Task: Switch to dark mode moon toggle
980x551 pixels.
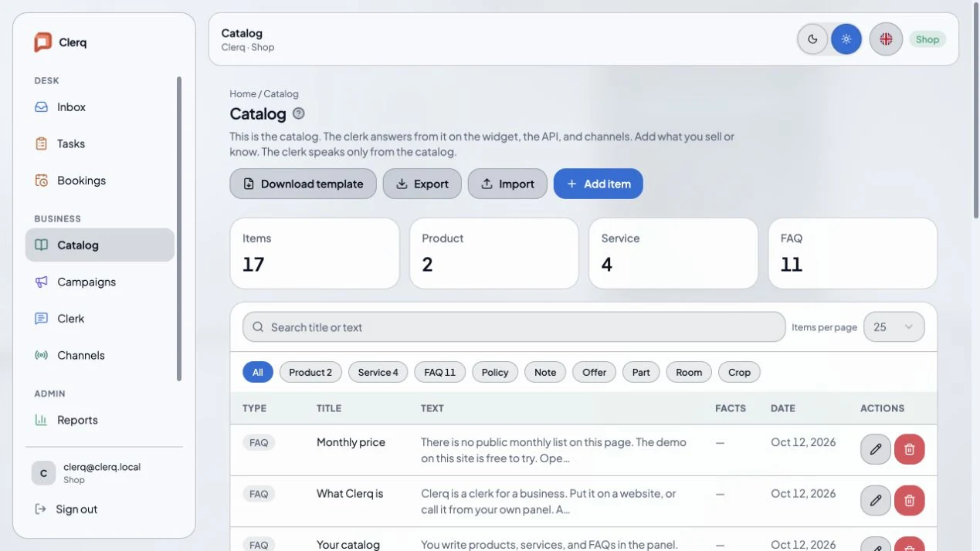Action: [813, 39]
